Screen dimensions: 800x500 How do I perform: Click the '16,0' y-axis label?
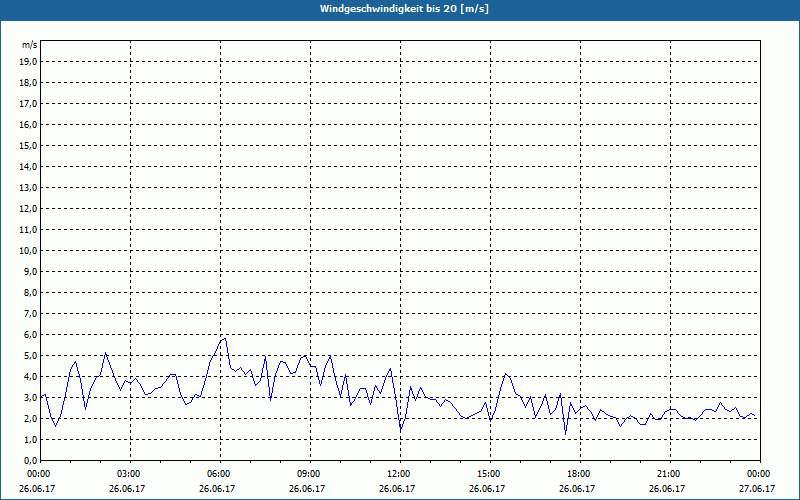28,124
